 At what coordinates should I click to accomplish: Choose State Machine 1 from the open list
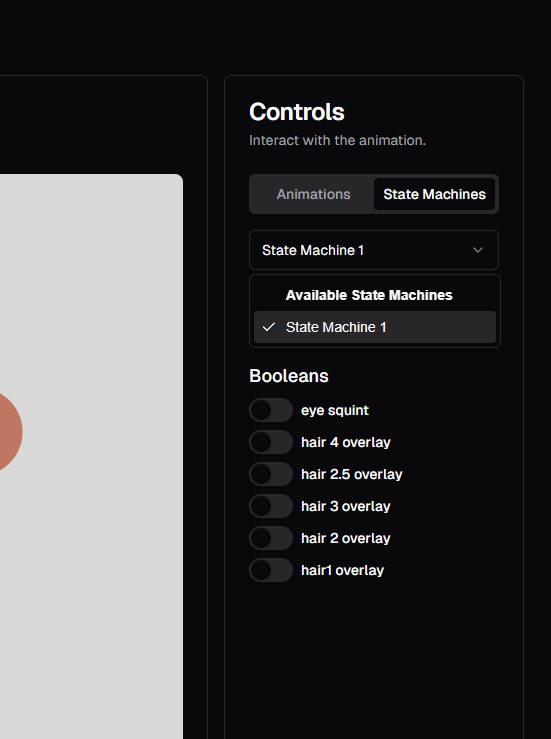(x=375, y=327)
